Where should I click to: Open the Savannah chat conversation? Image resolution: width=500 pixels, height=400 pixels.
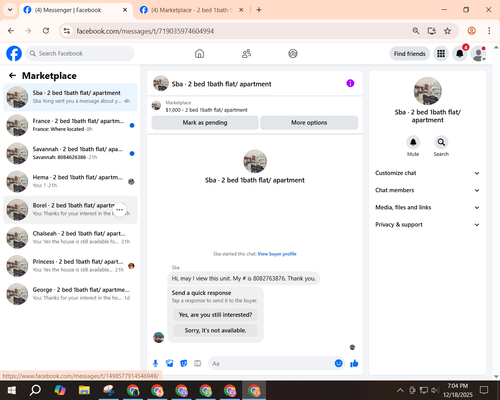[x=70, y=153]
